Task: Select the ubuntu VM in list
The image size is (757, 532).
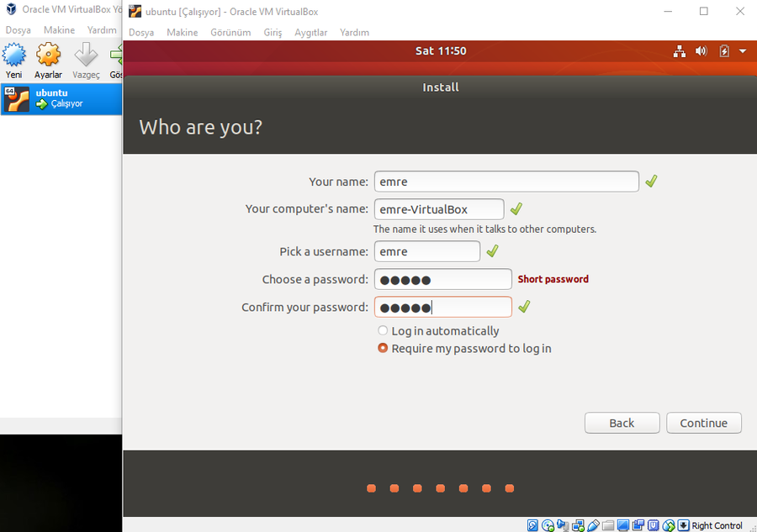Action: coord(61,98)
